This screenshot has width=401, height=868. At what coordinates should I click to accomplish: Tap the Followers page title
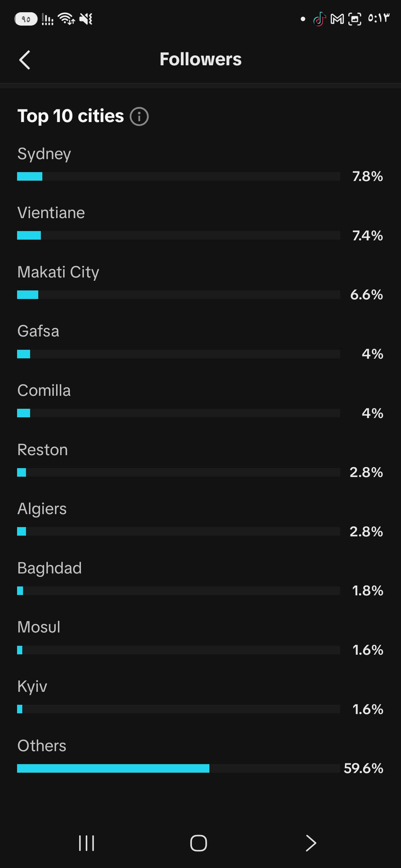coord(200,59)
